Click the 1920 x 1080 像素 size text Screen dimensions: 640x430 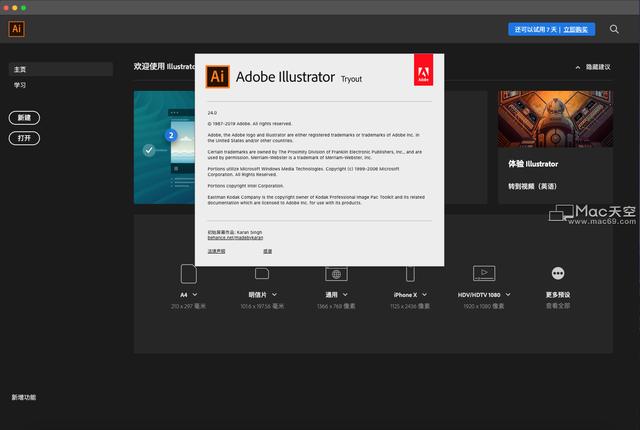coord(484,306)
